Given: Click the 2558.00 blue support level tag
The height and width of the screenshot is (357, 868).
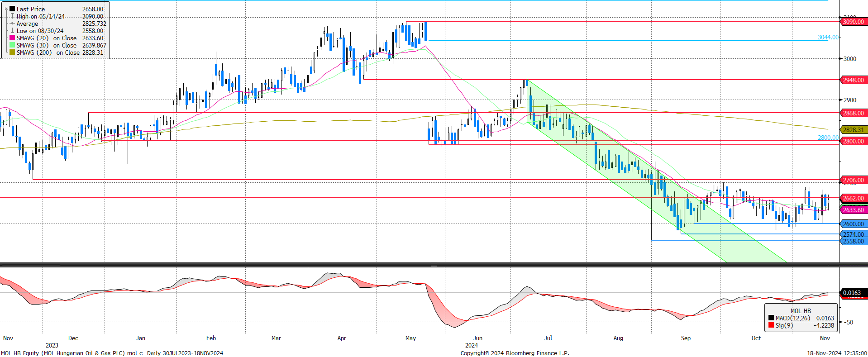Looking at the screenshot, I should 854,241.
